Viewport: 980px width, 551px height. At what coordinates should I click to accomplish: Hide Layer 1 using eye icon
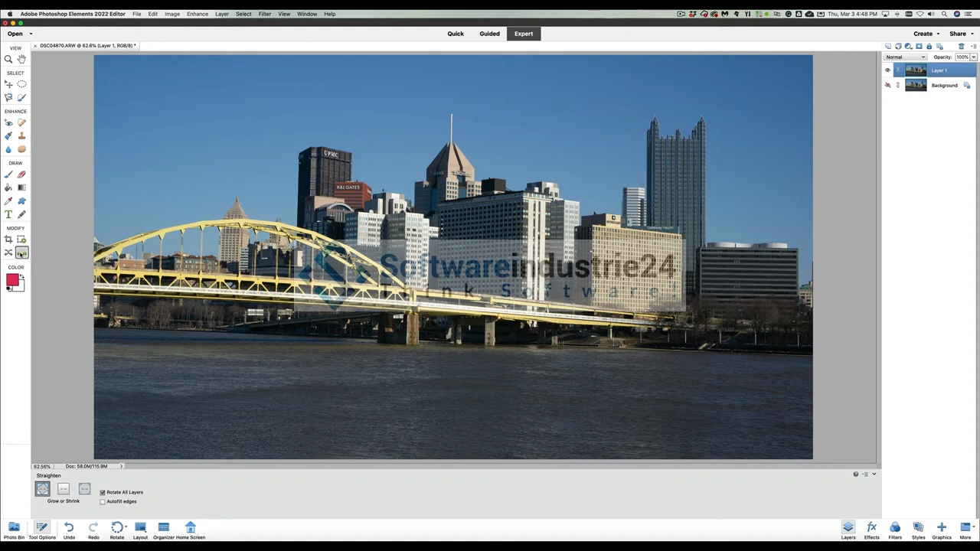pyautogui.click(x=888, y=70)
